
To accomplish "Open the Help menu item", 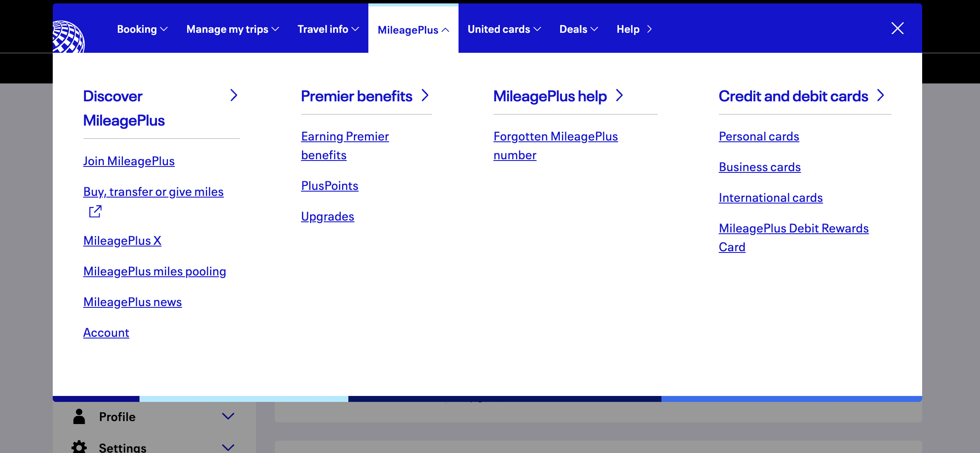I will click(x=634, y=29).
